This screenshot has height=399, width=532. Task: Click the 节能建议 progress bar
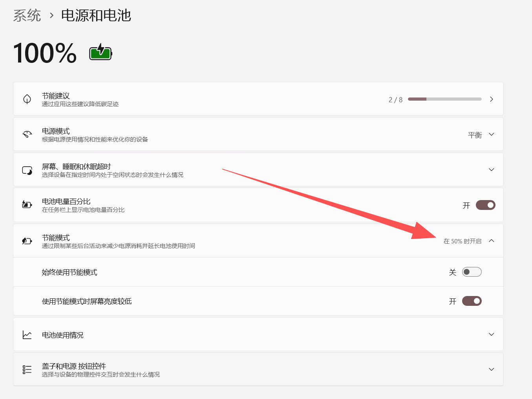445,99
